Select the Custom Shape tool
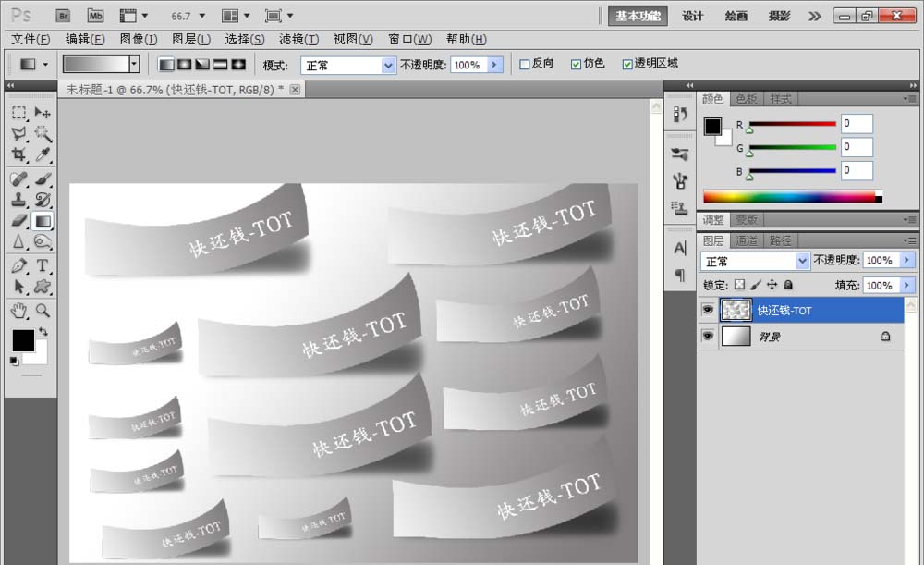924x565 pixels. pos(43,288)
